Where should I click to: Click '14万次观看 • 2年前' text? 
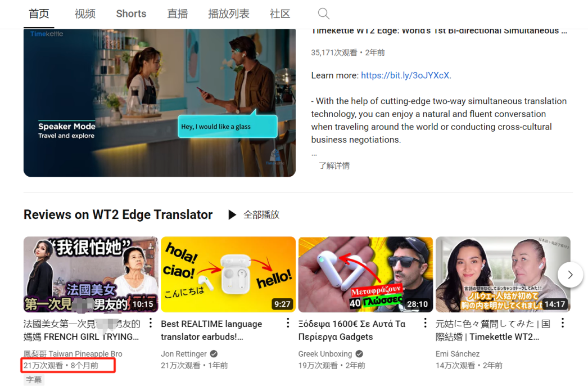469,365
